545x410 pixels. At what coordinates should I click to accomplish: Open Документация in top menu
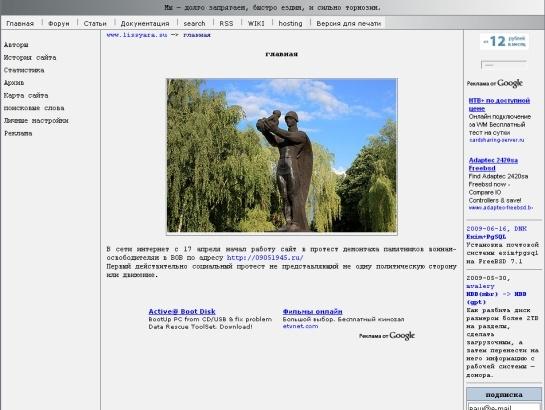coord(145,23)
